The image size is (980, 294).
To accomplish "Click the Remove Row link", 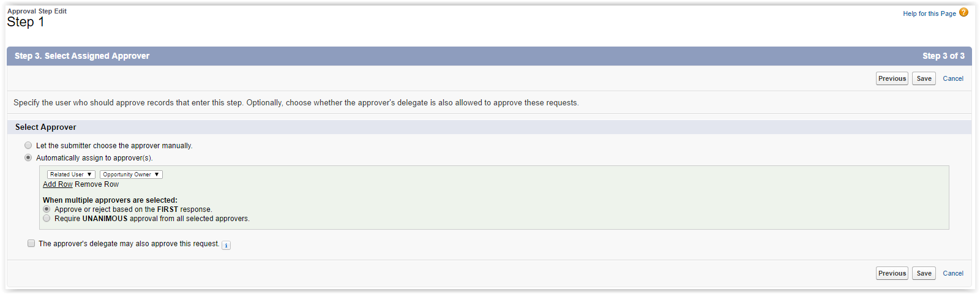I will pos(97,184).
